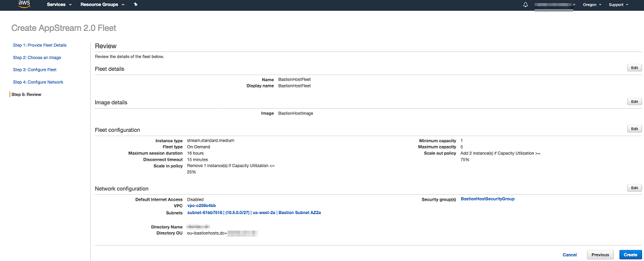The image size is (644, 261).
Task: Click the Fleet configuration heading
Action: pyautogui.click(x=117, y=130)
